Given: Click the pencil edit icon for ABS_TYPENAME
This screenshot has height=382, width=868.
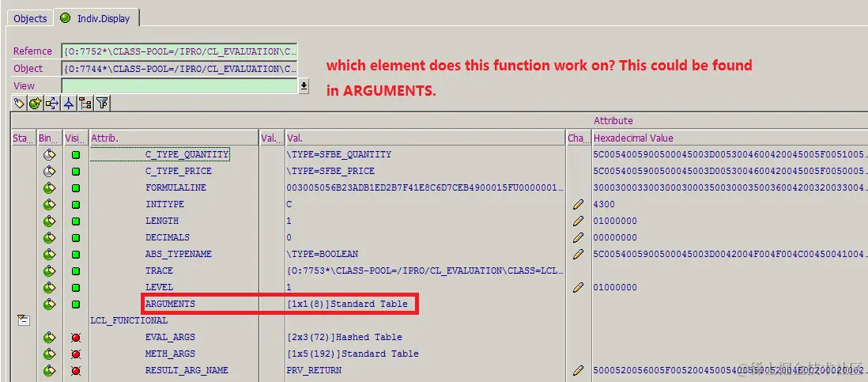Looking at the screenshot, I should (579, 254).
